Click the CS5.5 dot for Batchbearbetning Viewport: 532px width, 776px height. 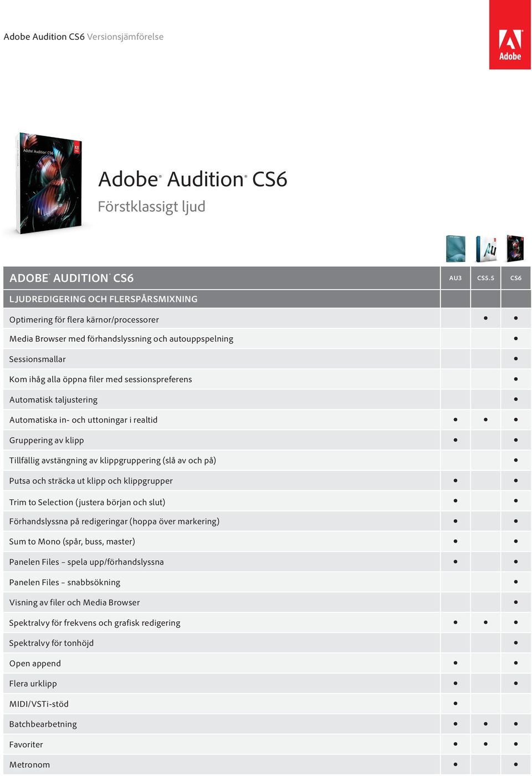[485, 724]
